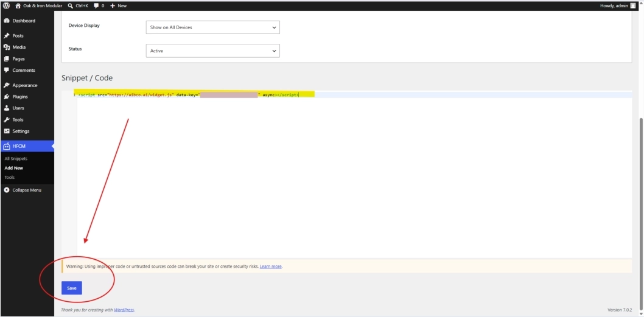This screenshot has width=644, height=317.
Task: Click the Save button
Action: [x=72, y=288]
